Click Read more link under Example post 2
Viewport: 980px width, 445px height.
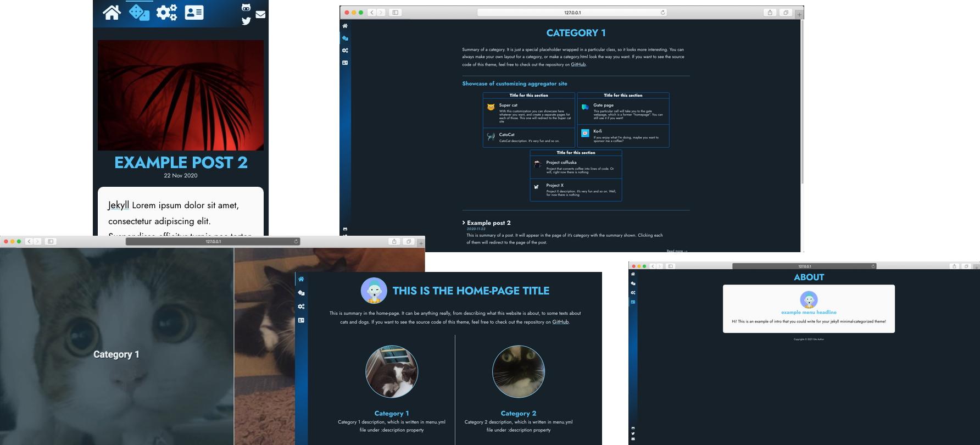pyautogui.click(x=677, y=251)
